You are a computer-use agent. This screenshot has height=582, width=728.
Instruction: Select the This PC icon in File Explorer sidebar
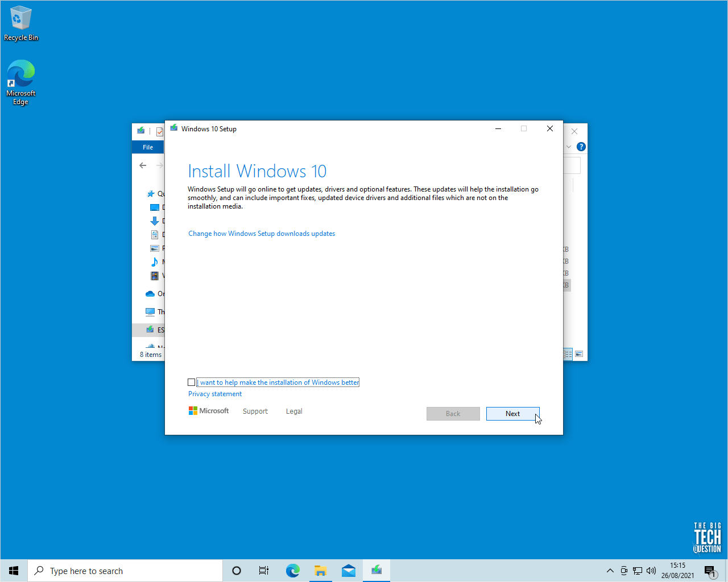[x=150, y=312]
